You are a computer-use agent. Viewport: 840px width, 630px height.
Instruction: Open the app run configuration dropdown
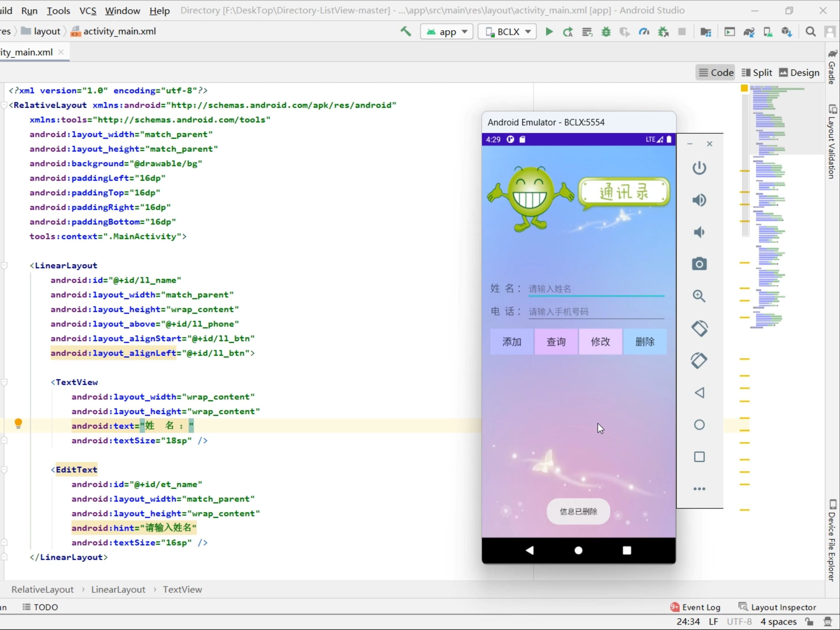446,32
